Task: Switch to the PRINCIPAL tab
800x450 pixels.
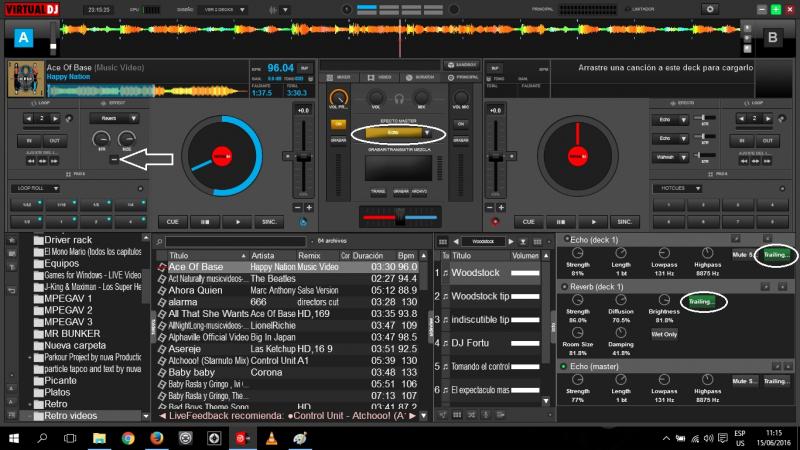Action: pos(463,78)
